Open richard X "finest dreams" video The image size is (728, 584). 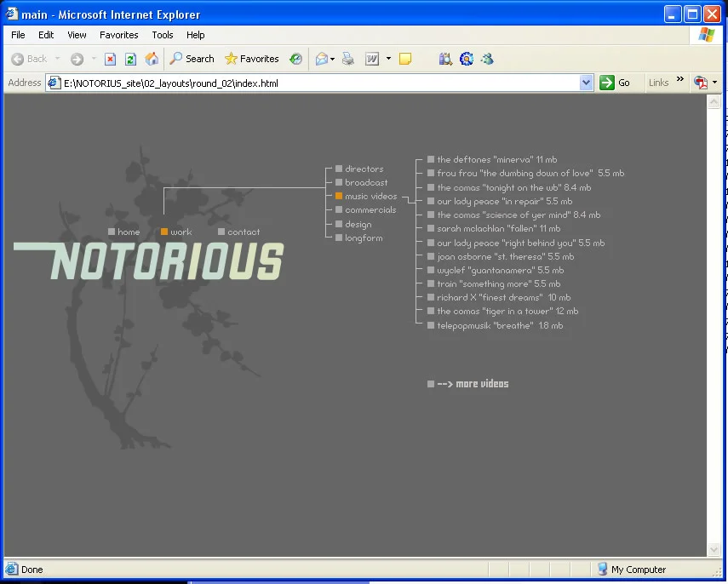pyautogui.click(x=499, y=297)
